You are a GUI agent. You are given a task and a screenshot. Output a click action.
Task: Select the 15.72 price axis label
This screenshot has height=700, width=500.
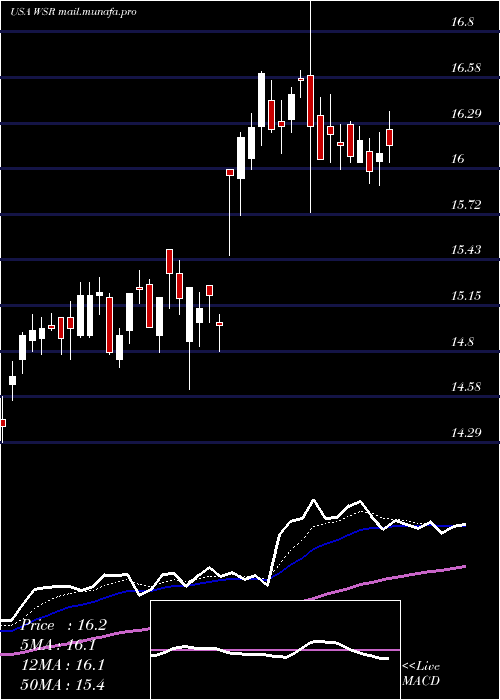tap(466, 205)
